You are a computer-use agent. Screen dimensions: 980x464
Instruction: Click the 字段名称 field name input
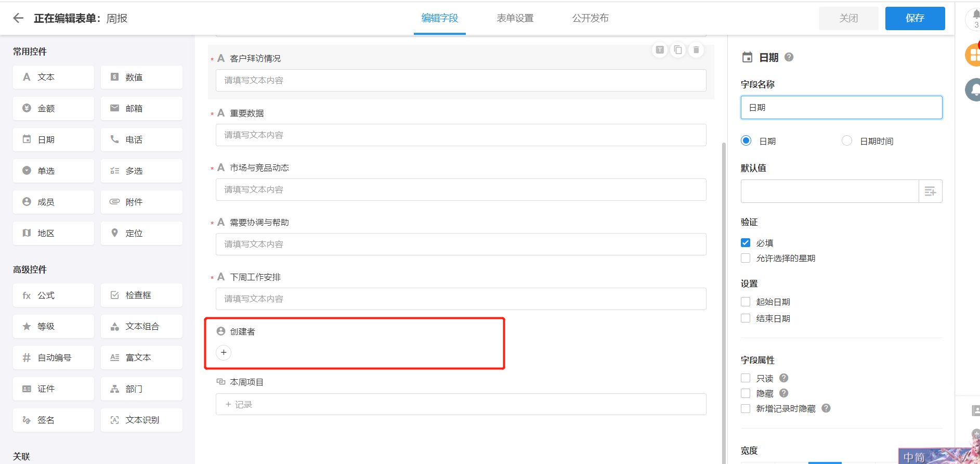click(841, 108)
